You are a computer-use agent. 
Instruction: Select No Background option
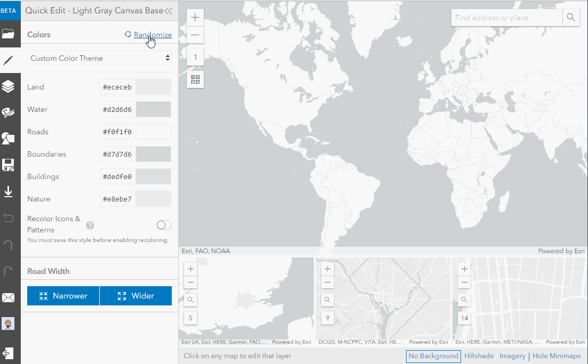tap(433, 356)
